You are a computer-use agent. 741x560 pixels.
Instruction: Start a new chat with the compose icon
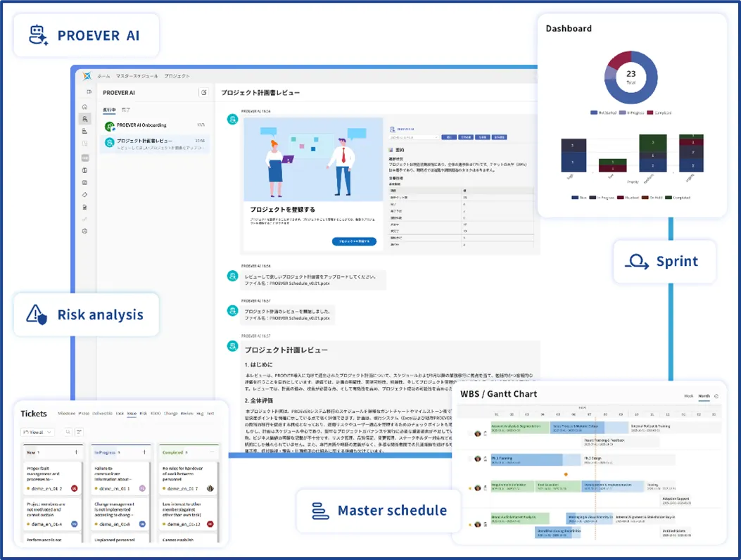(203, 92)
